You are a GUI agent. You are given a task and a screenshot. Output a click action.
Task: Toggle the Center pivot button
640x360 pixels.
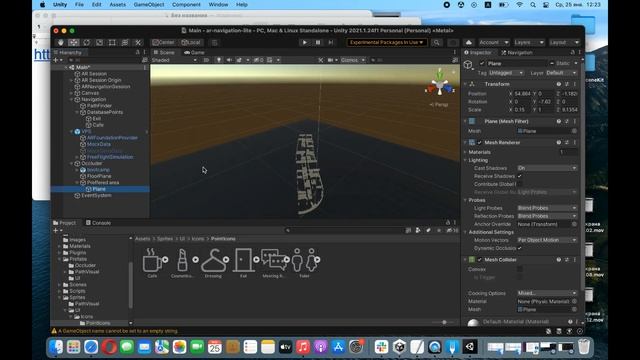163,42
